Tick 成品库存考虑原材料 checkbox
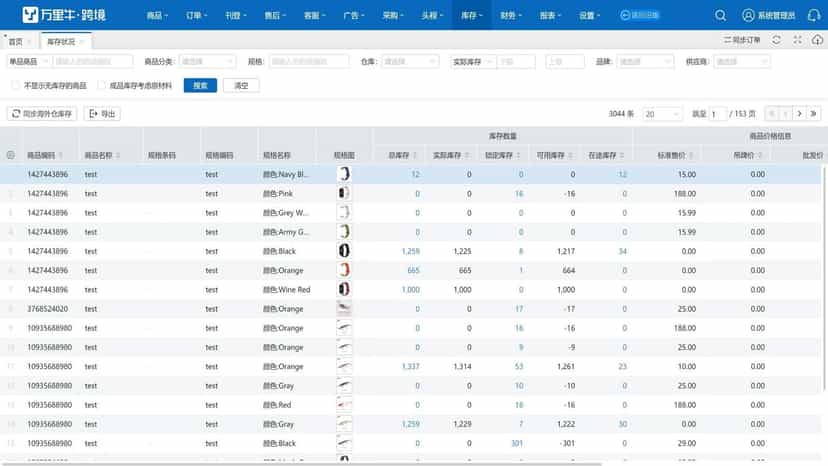828x466 pixels. 101,85
